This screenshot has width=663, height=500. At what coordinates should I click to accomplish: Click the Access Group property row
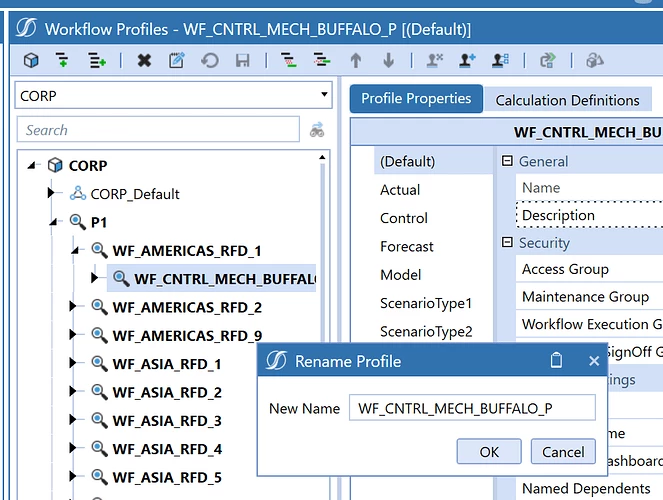(x=589, y=269)
